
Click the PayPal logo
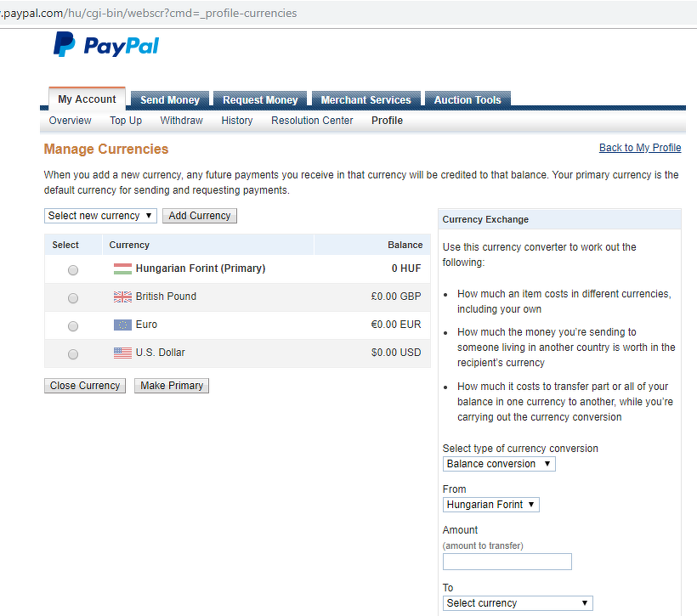(x=105, y=44)
